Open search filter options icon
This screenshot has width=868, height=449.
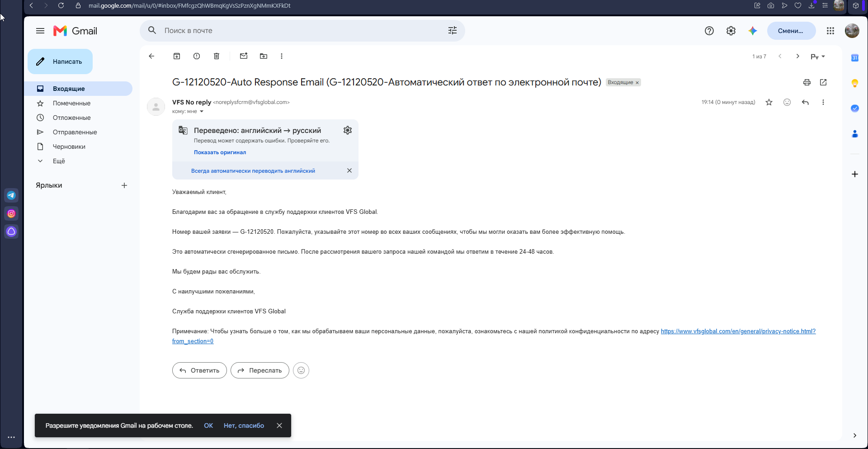pos(453,30)
